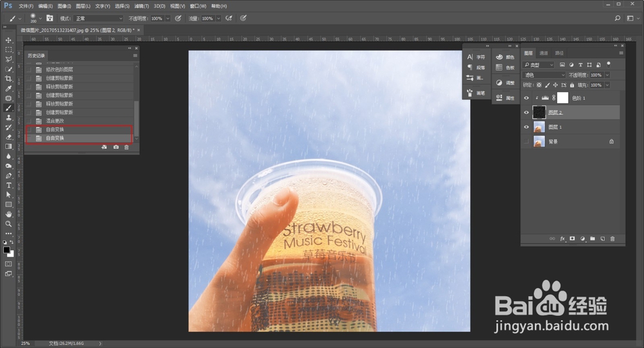Open the Properties (属性) panel
The width and height of the screenshot is (644, 348).
point(505,98)
